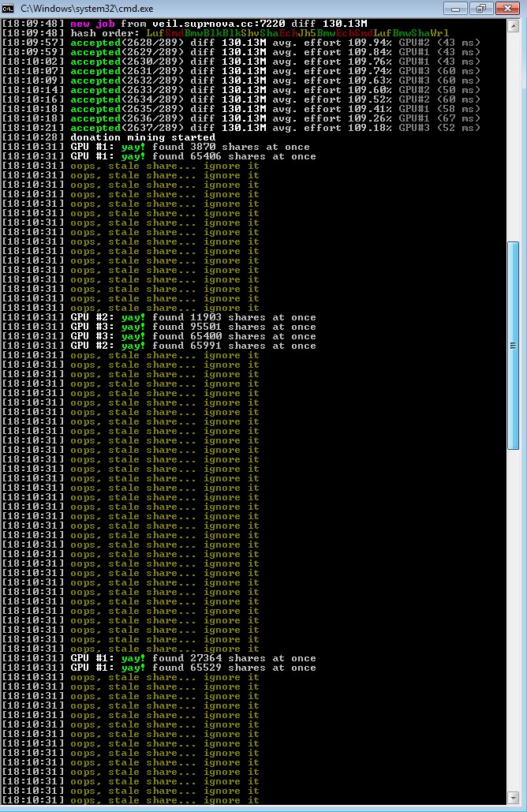Click 'found 11903 shares at once' line
Screen dimensions: 527x812
tap(159, 317)
